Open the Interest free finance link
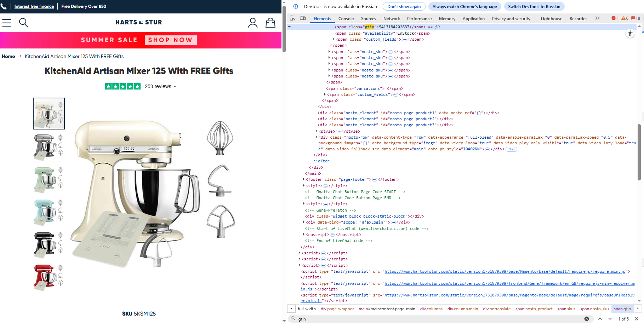The height and width of the screenshot is (323, 644). [x=34, y=6]
